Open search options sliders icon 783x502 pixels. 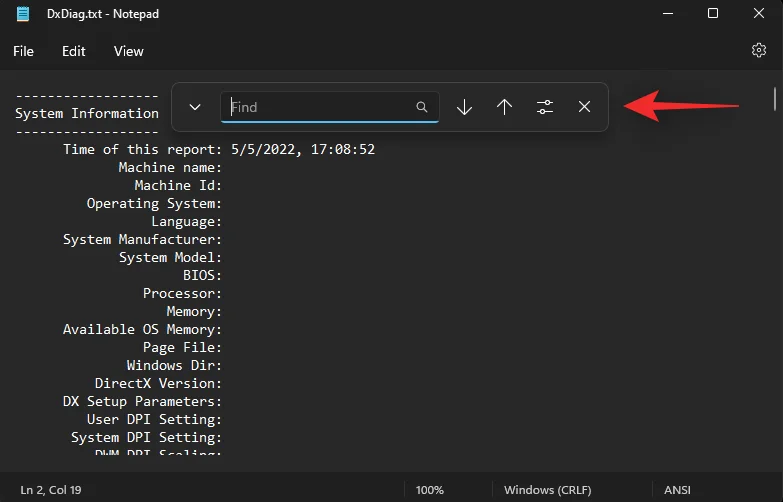[545, 107]
